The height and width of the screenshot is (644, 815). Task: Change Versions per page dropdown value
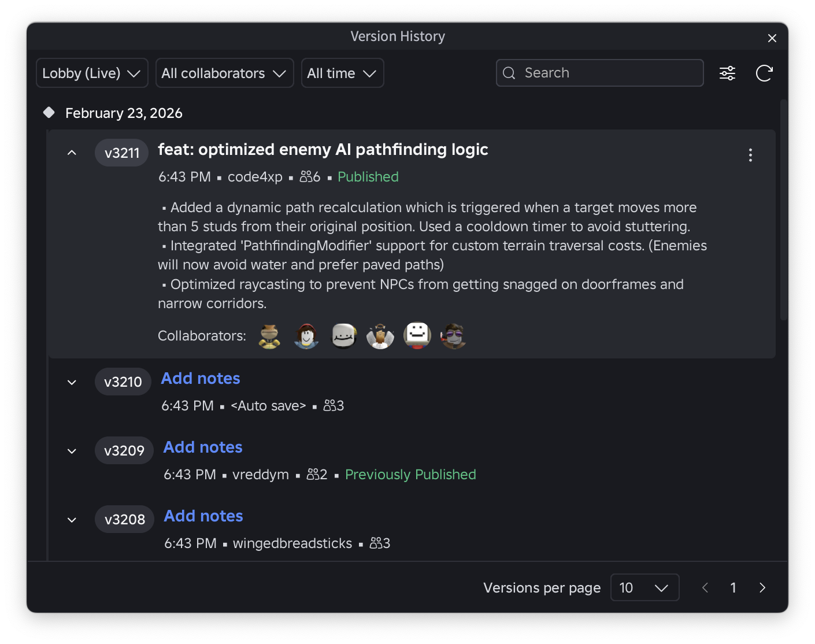(644, 588)
